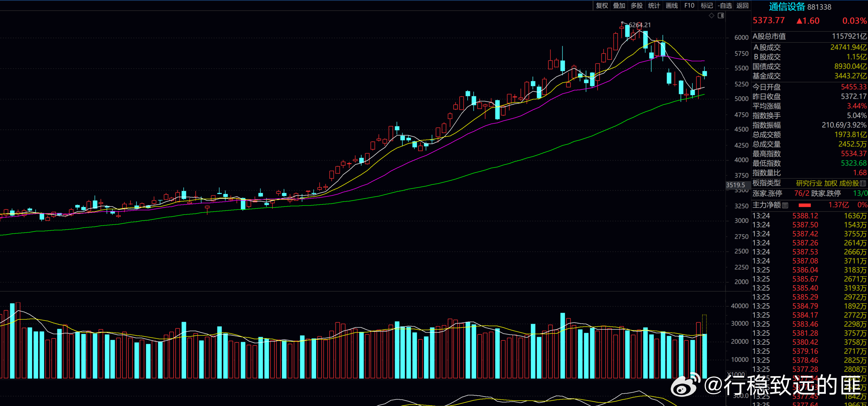Click the 复权 toolbar button
The height and width of the screenshot is (406, 868).
pyautogui.click(x=602, y=5)
